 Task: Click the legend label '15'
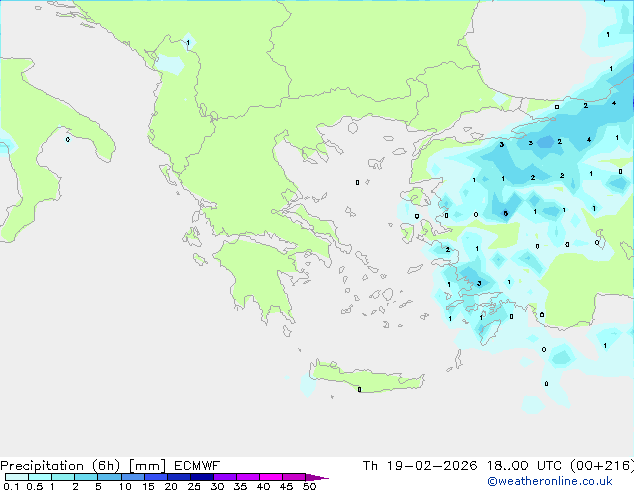click(x=148, y=486)
